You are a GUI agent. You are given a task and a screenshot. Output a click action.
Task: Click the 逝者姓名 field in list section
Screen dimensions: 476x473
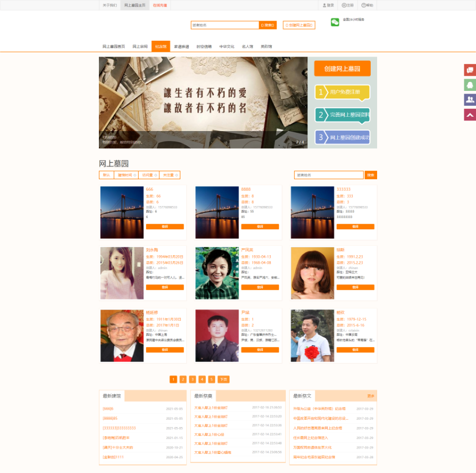click(329, 175)
